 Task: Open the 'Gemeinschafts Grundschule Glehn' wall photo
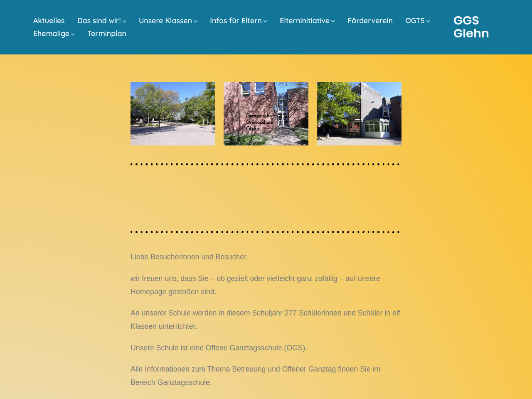(266, 113)
